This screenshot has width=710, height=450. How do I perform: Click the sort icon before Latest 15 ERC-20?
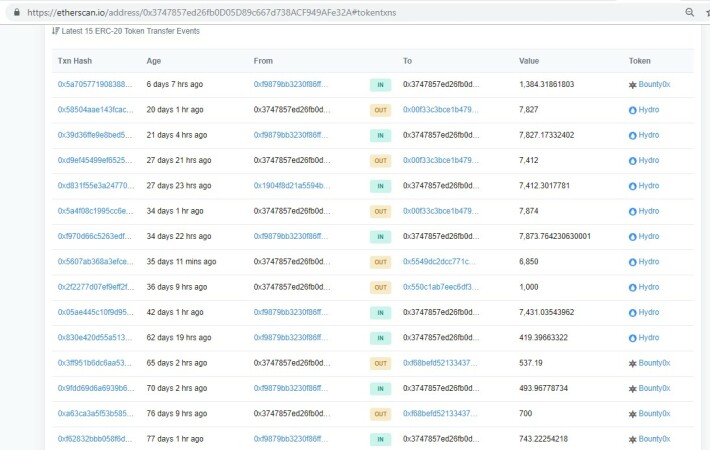(x=56, y=31)
